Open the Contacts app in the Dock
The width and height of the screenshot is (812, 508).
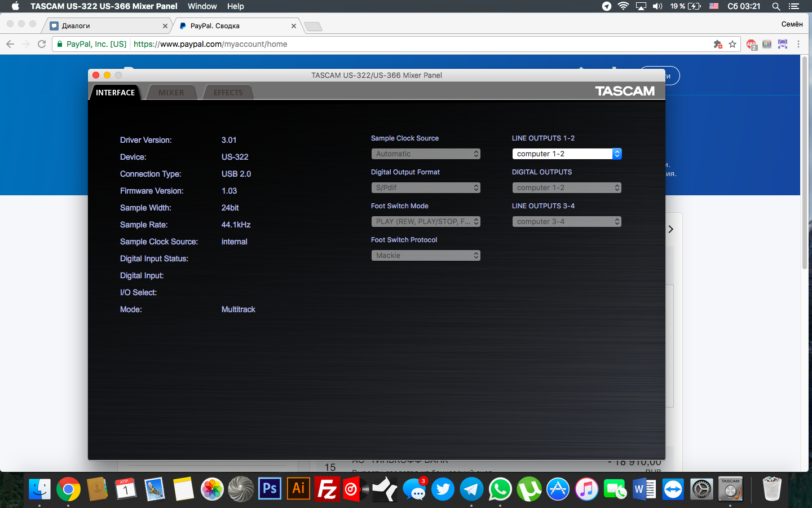97,489
